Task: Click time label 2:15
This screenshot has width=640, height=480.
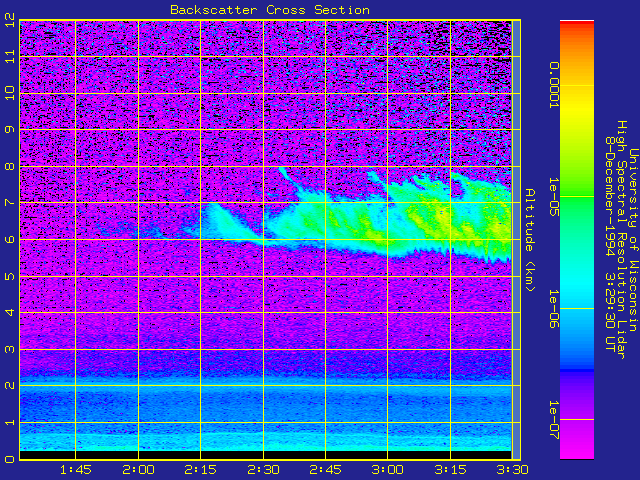Action: tap(200, 470)
